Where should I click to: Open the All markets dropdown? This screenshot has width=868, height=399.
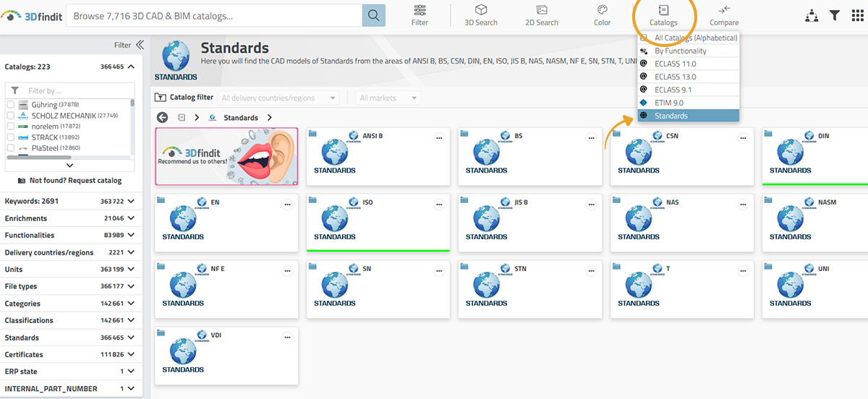click(x=388, y=98)
